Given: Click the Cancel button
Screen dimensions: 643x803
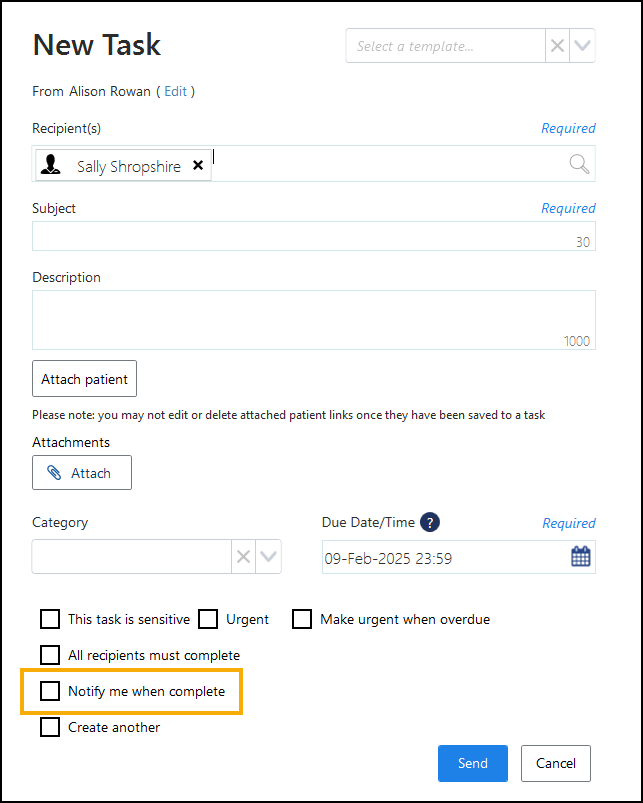Looking at the screenshot, I should click(x=555, y=763).
